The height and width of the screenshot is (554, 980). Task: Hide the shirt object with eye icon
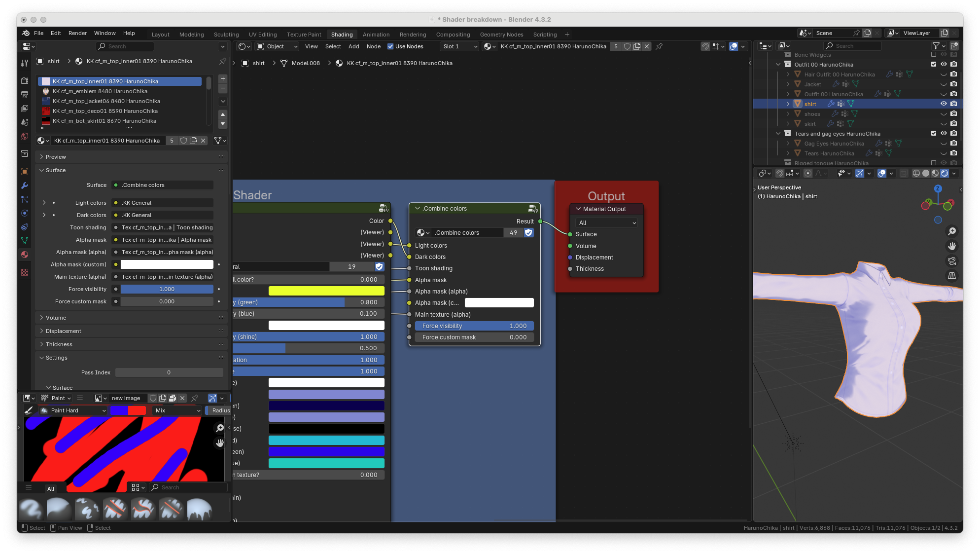pos(944,104)
